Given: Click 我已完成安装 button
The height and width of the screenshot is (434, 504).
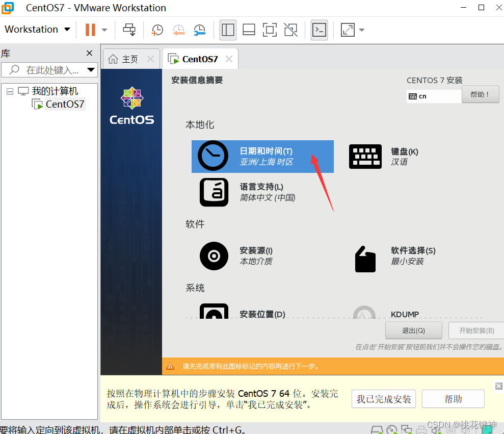Looking at the screenshot, I should click(x=384, y=399).
